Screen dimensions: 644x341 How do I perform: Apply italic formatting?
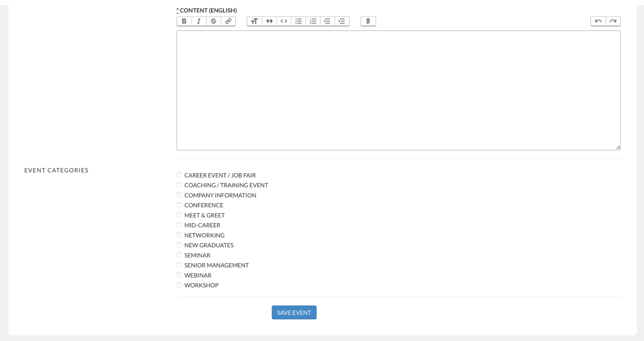(x=198, y=21)
